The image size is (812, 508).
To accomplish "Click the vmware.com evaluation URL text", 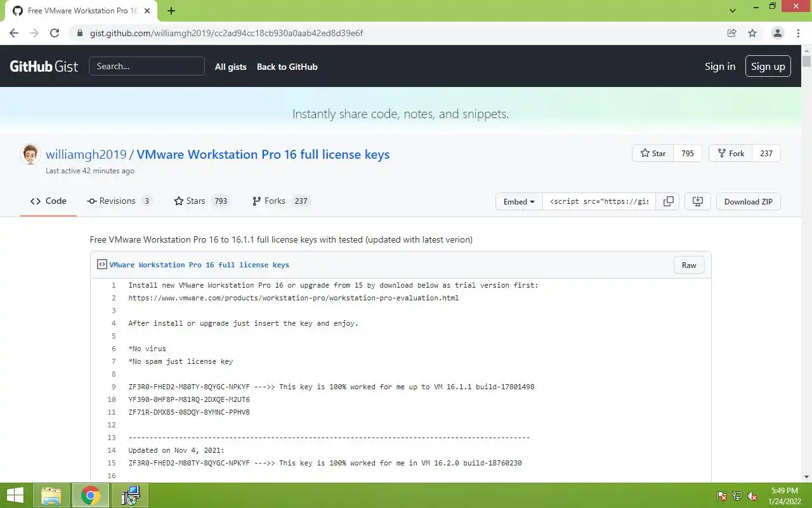I will tap(293, 298).
